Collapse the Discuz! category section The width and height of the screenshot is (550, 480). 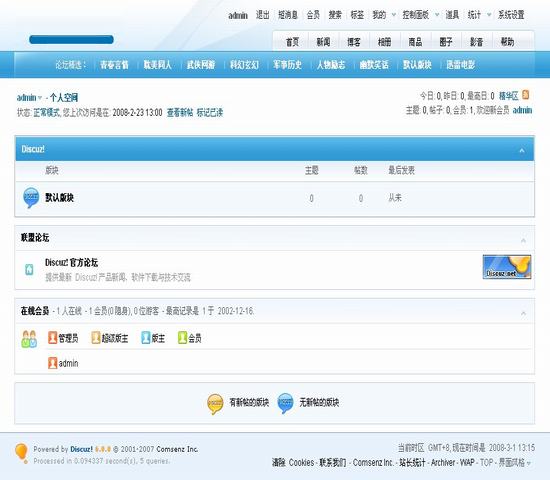pos(522,150)
